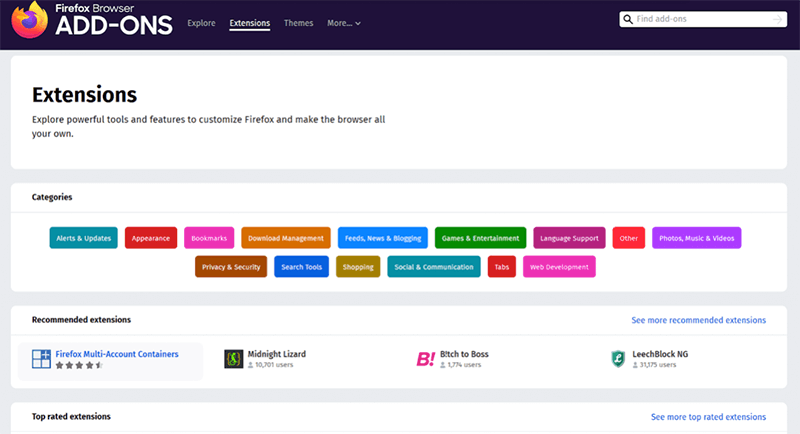800x434 pixels.
Task: Open the Firefox Multi-Account Containers icon
Action: pyautogui.click(x=41, y=359)
